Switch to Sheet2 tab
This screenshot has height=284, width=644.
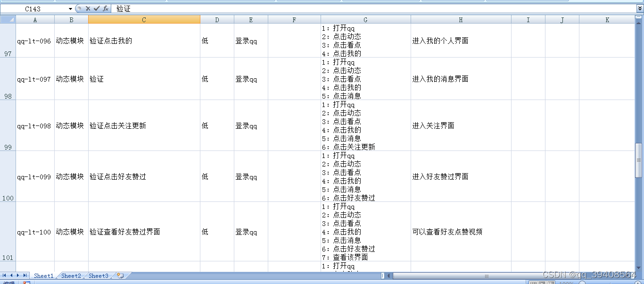tap(71, 276)
